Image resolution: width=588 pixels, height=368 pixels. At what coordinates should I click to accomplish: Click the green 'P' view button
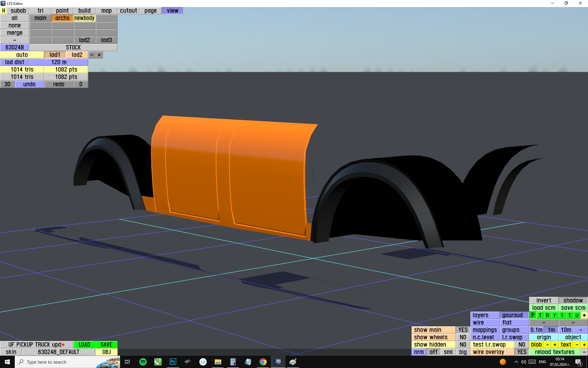pos(533,315)
